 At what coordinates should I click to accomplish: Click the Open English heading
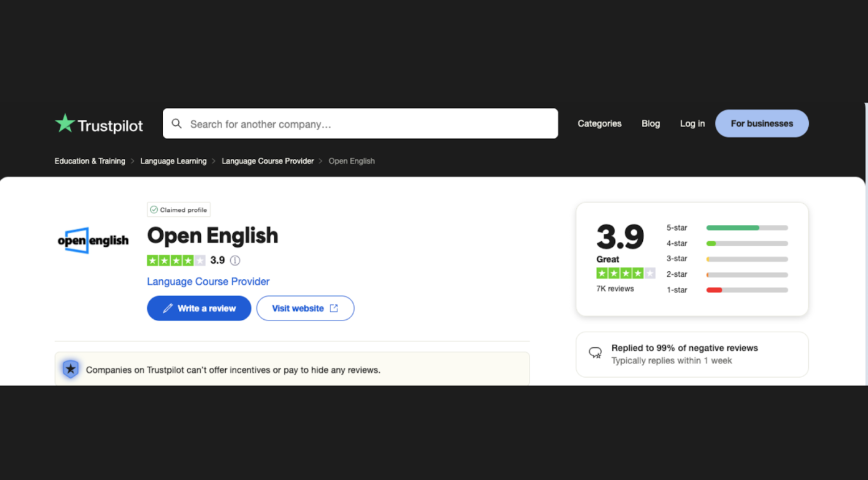click(x=213, y=236)
